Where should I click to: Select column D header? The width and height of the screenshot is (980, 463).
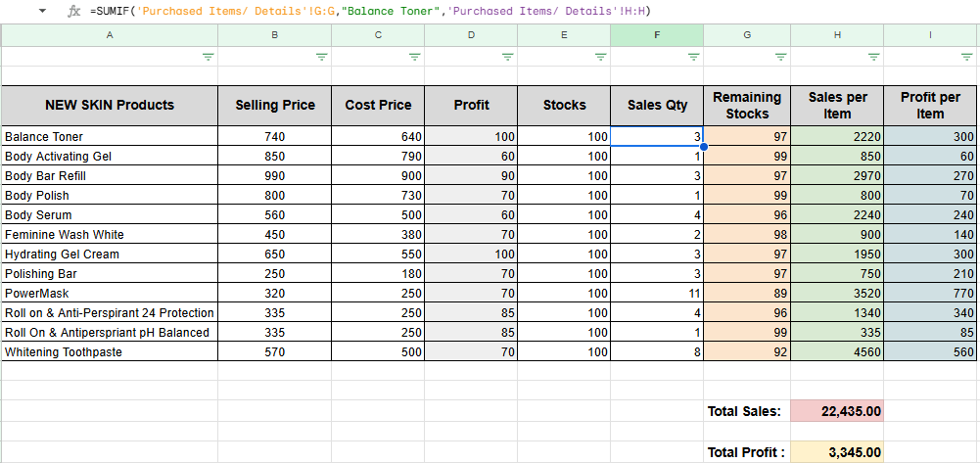point(471,35)
